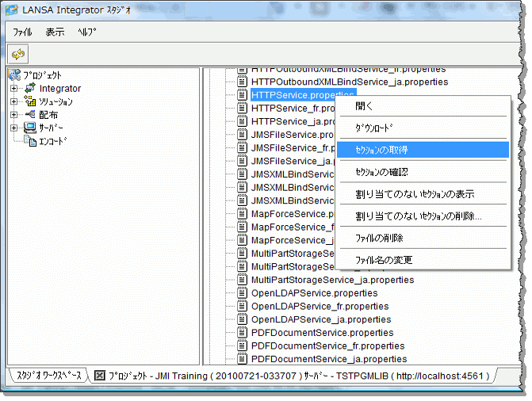Click the 配布 node icon
This screenshot has height=401, width=532.
point(30,114)
